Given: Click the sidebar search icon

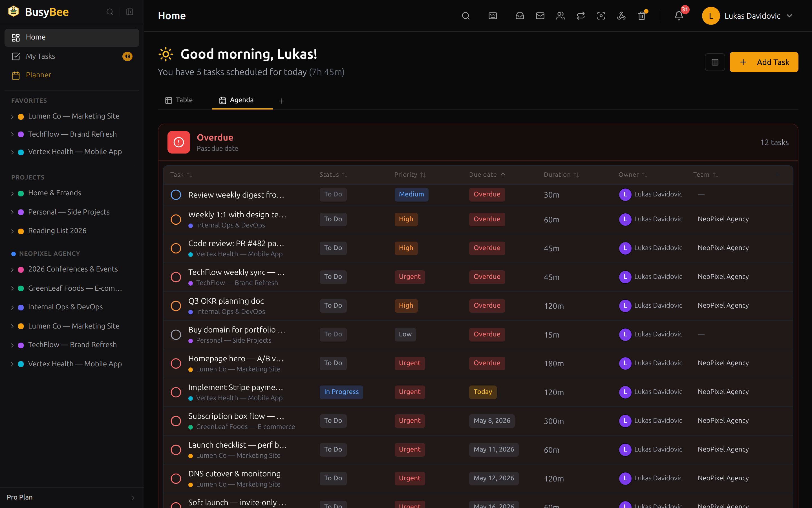Looking at the screenshot, I should click(x=110, y=12).
